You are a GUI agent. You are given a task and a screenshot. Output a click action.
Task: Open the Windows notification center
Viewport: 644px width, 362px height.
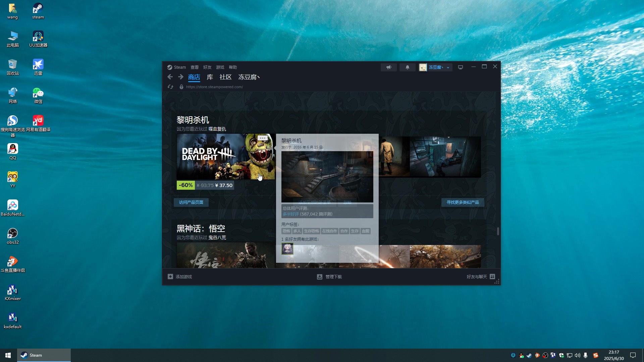coord(633,355)
